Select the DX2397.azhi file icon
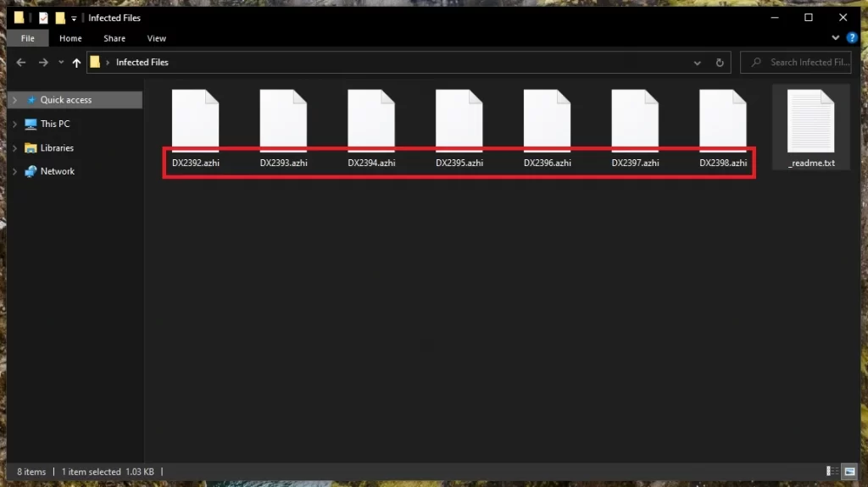This screenshot has height=487, width=868. coord(635,120)
